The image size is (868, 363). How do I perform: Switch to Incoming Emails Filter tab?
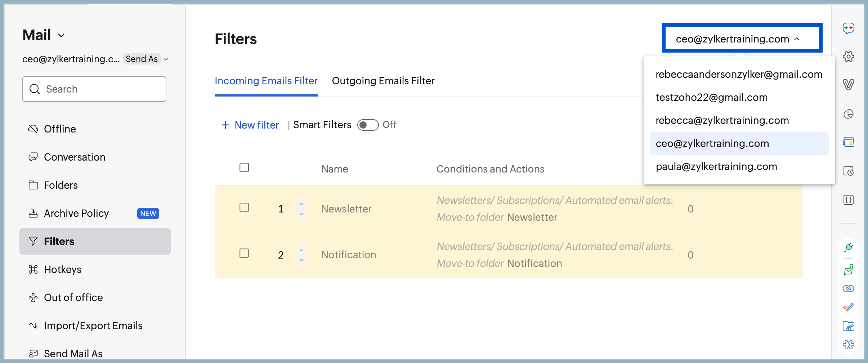(x=266, y=81)
